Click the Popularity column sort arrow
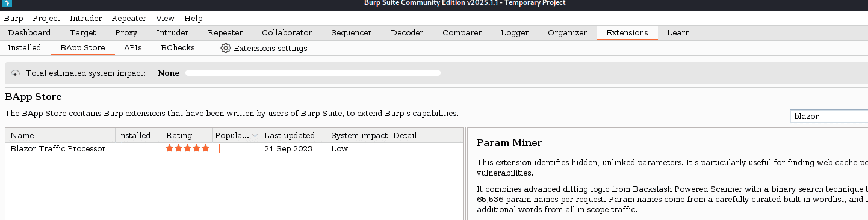This screenshot has width=868, height=220. (x=255, y=136)
